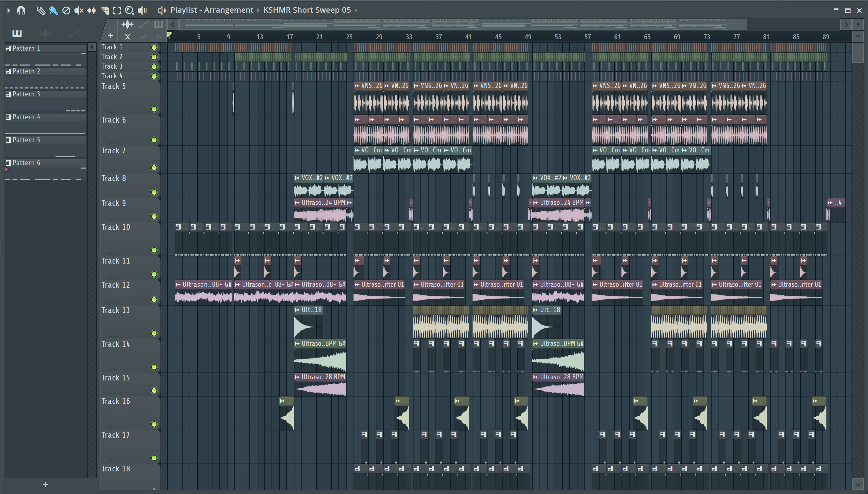
Task: Select the Track 10 header label
Action: coord(116,227)
